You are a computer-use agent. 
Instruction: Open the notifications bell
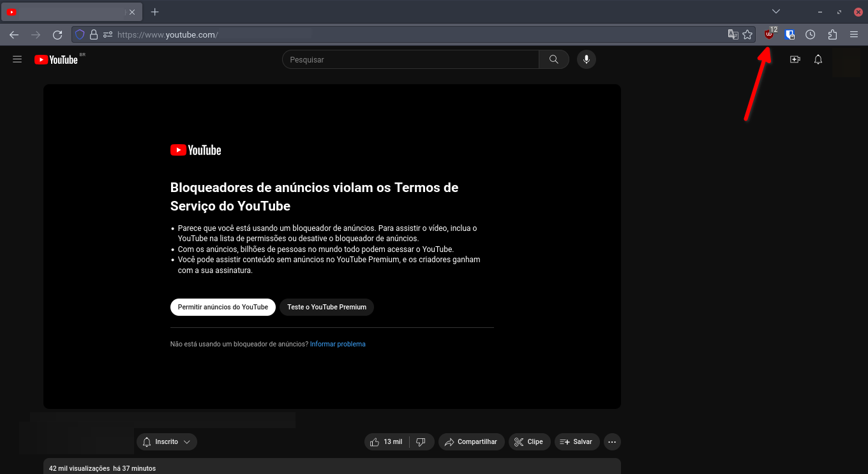point(818,59)
